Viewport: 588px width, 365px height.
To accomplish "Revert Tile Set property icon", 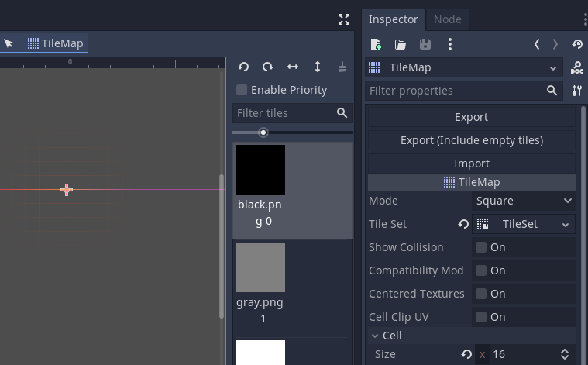I will [x=463, y=224].
